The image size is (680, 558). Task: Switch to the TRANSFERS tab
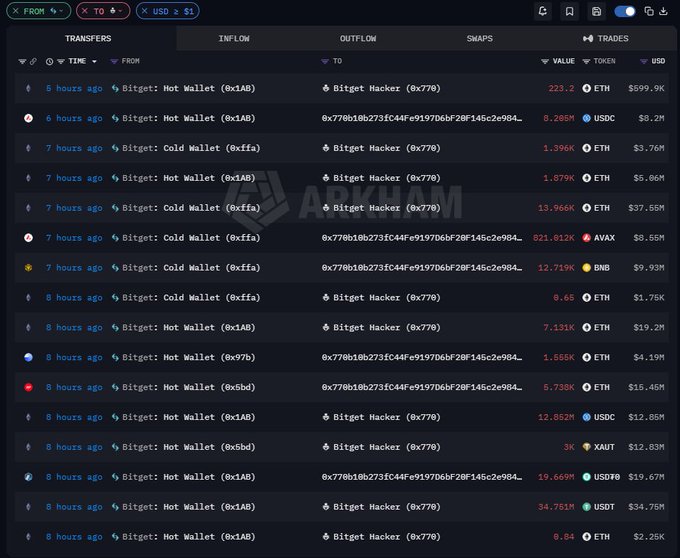[88, 38]
